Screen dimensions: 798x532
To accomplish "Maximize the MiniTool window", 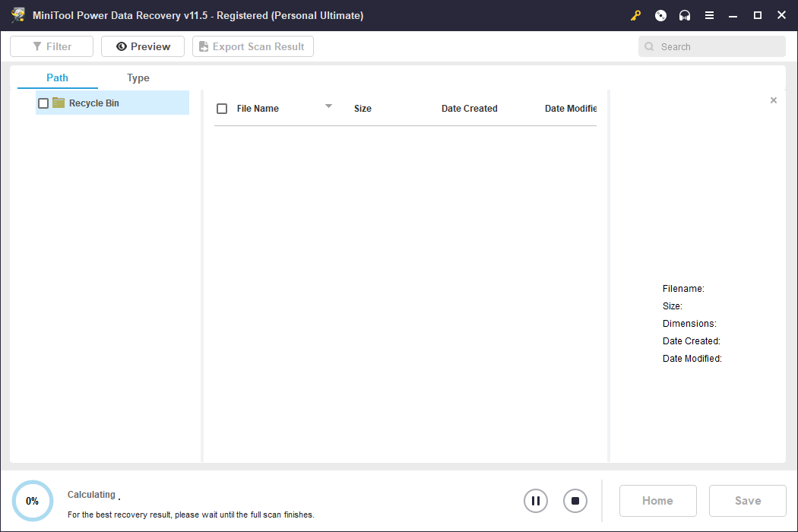I will pyautogui.click(x=757, y=16).
